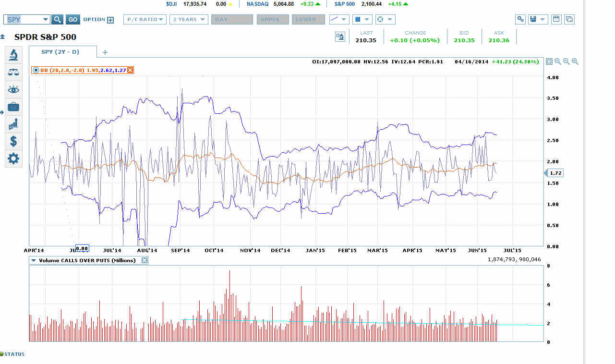The image size is (615, 364).
Task: Click the detach windows icon top right
Action: (x=569, y=20)
